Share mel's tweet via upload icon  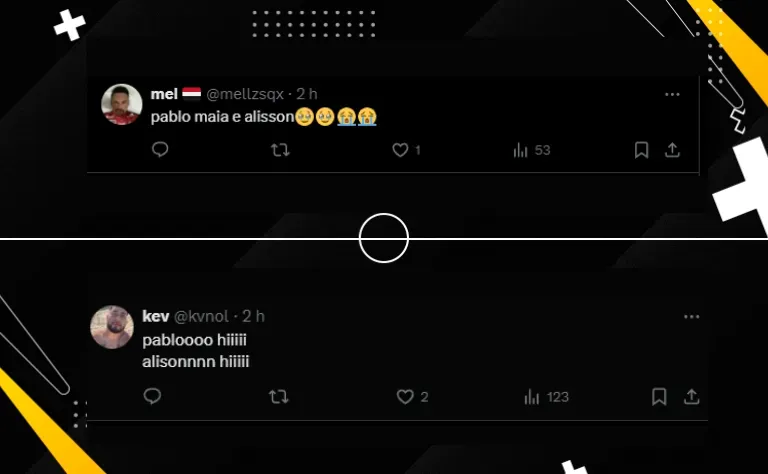[x=672, y=150]
